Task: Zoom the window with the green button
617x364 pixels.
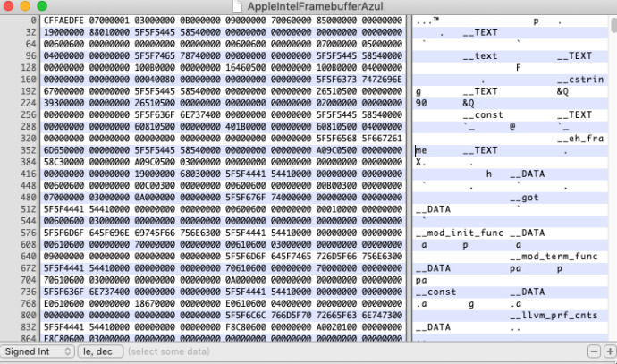Action: pyautogui.click(x=42, y=5)
